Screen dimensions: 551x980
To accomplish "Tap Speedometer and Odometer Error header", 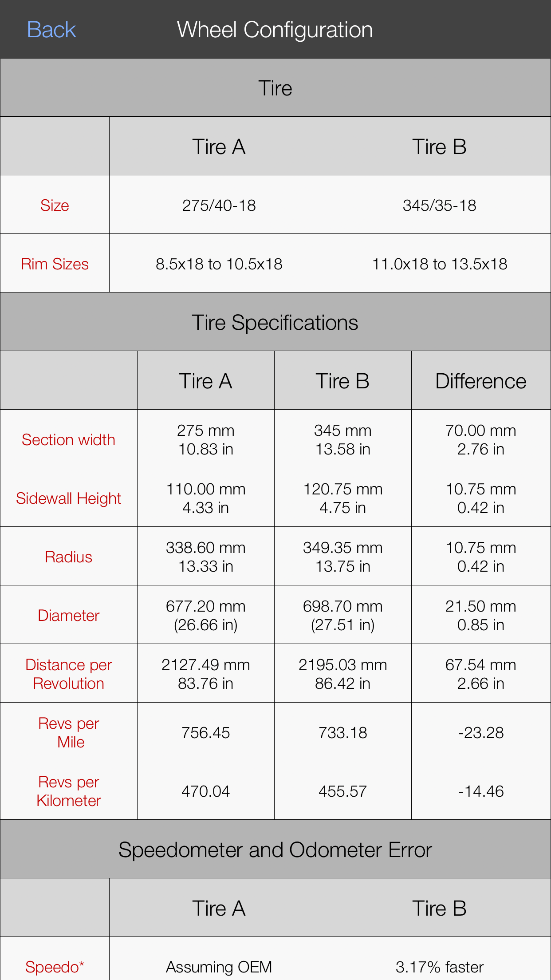I will [275, 850].
